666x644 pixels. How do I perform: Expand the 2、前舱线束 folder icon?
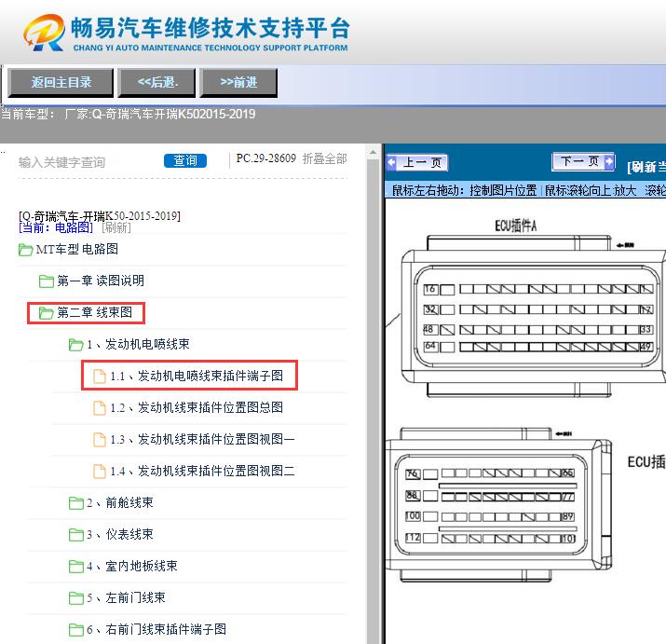point(75,503)
